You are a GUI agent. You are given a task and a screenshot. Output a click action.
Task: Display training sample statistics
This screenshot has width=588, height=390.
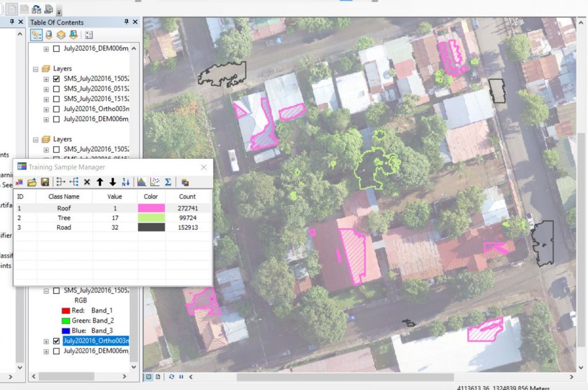tap(168, 182)
